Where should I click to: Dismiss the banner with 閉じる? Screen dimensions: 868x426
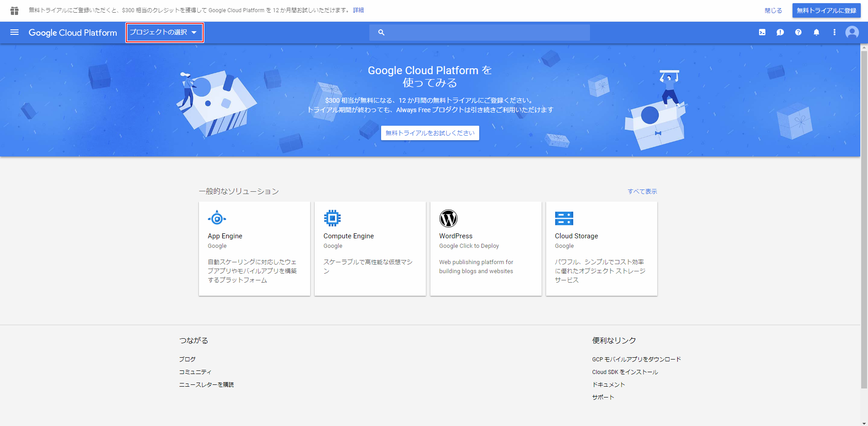(x=773, y=10)
